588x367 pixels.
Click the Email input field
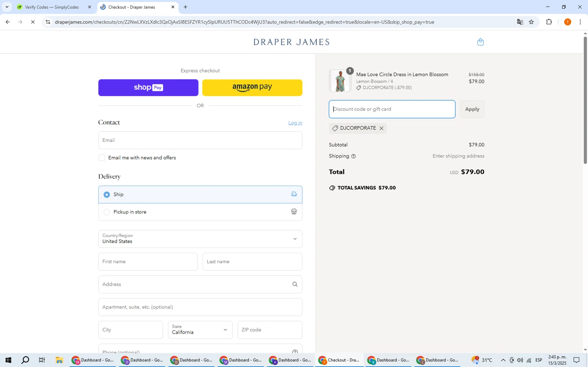tap(200, 140)
